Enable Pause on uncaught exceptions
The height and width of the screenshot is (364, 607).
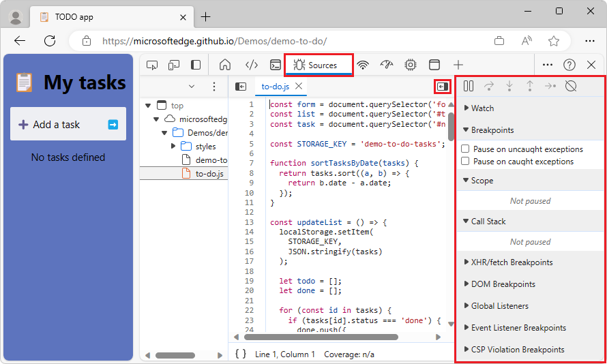(465, 149)
